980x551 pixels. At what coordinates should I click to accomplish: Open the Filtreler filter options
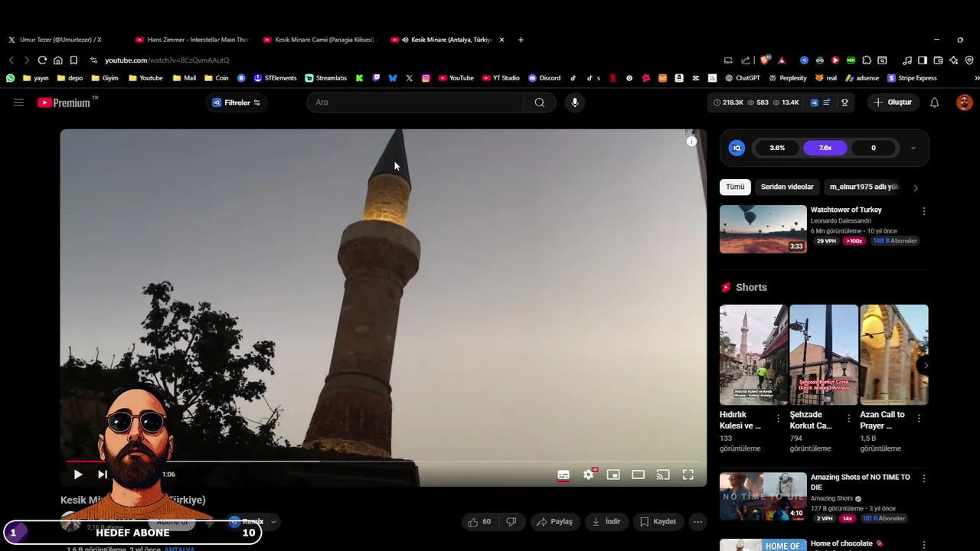point(237,103)
